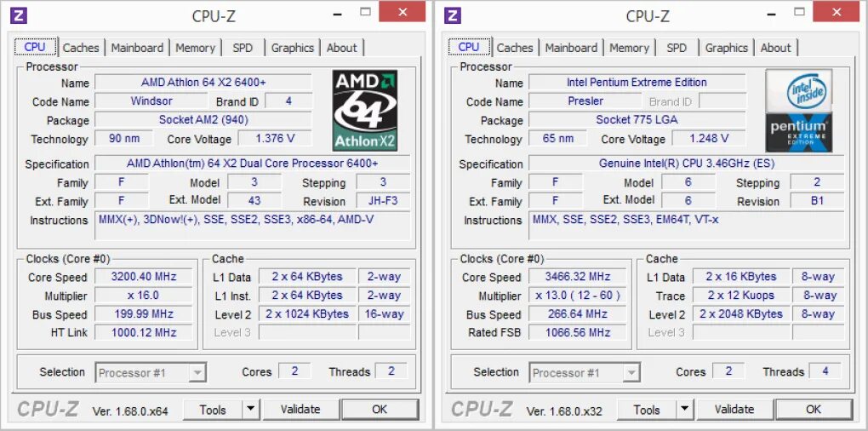The image size is (868, 431).
Task: Click Validate in the x32 window
Action: point(734,410)
